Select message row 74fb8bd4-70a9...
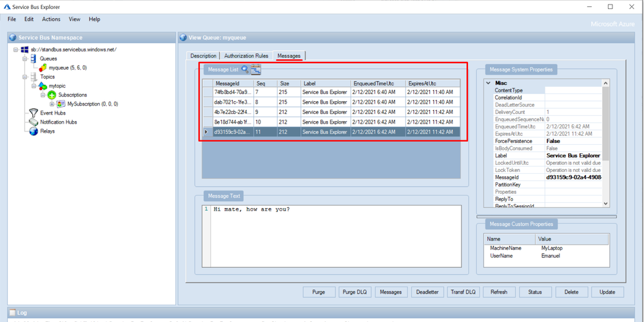 (331, 92)
